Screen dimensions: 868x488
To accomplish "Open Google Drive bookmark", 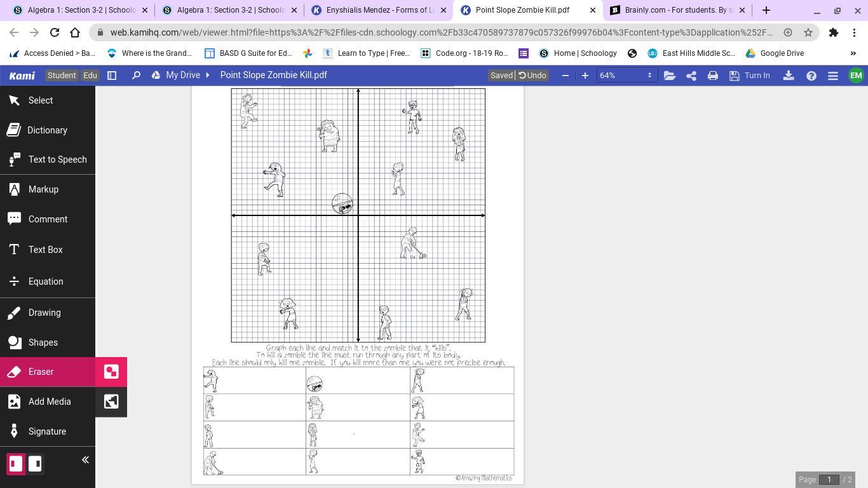I will click(775, 53).
